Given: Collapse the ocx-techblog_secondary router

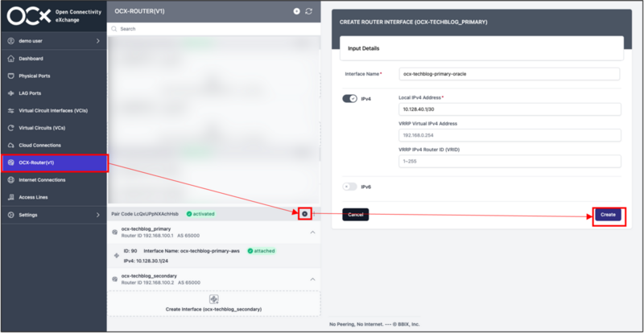Looking at the screenshot, I should point(312,279).
